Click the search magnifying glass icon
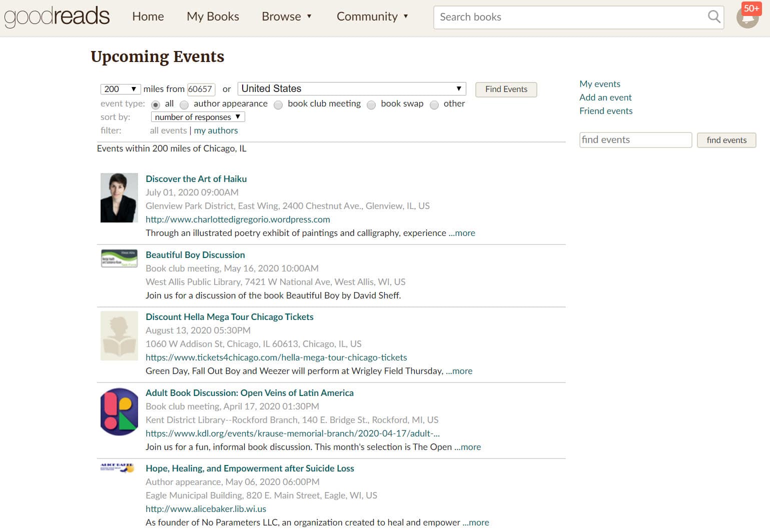Image resolution: width=770 pixels, height=532 pixels. pyautogui.click(x=713, y=16)
